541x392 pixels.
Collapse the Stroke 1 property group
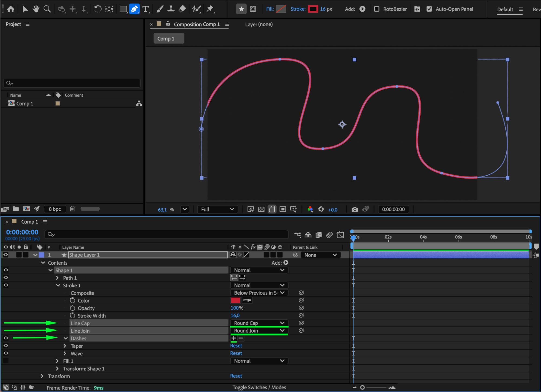pos(58,285)
